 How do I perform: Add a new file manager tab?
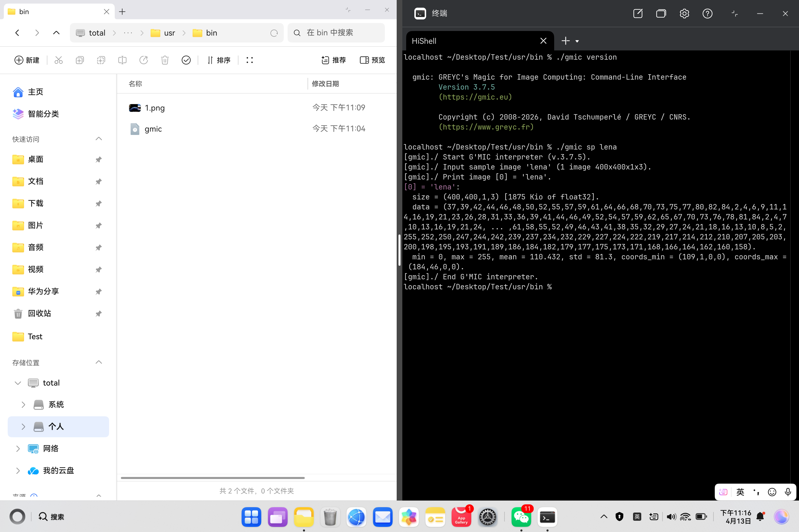122,12
